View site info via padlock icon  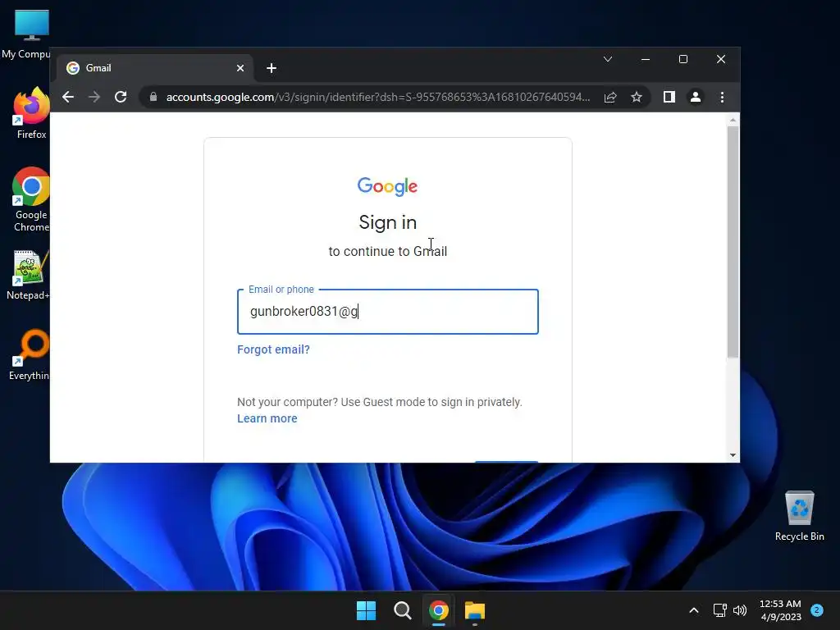pos(153,97)
